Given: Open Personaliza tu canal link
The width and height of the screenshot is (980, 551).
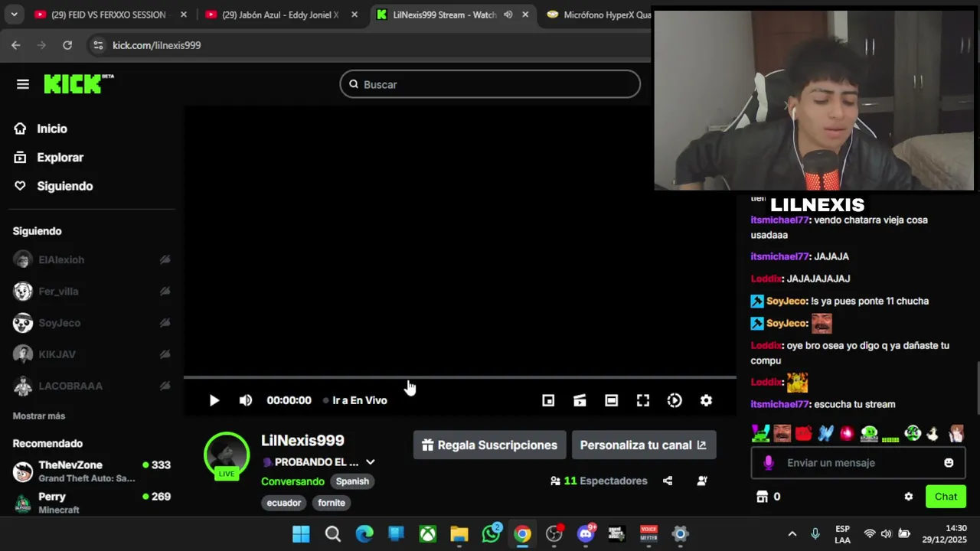Looking at the screenshot, I should point(644,445).
